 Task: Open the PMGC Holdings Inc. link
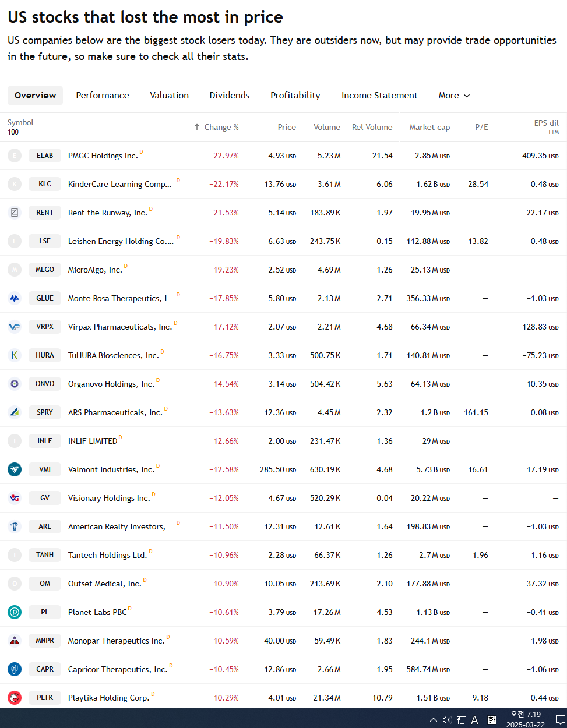(x=103, y=156)
